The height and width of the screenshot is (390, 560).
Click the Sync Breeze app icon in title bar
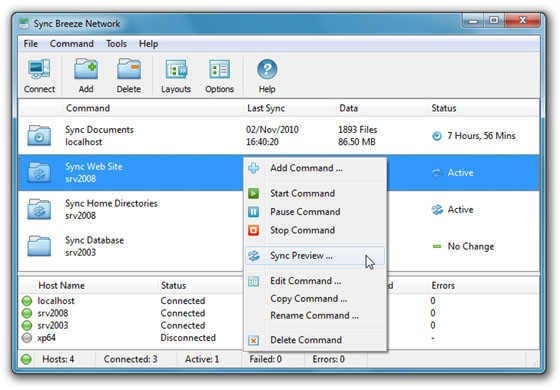tap(24, 23)
